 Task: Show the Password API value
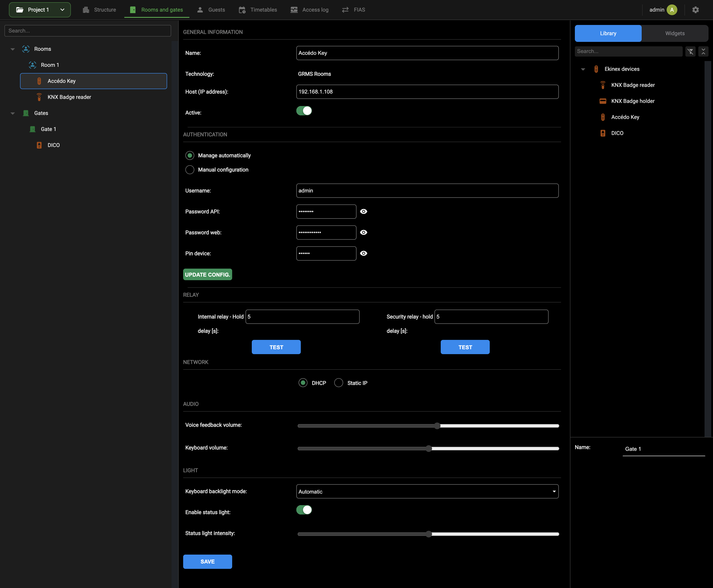point(364,211)
